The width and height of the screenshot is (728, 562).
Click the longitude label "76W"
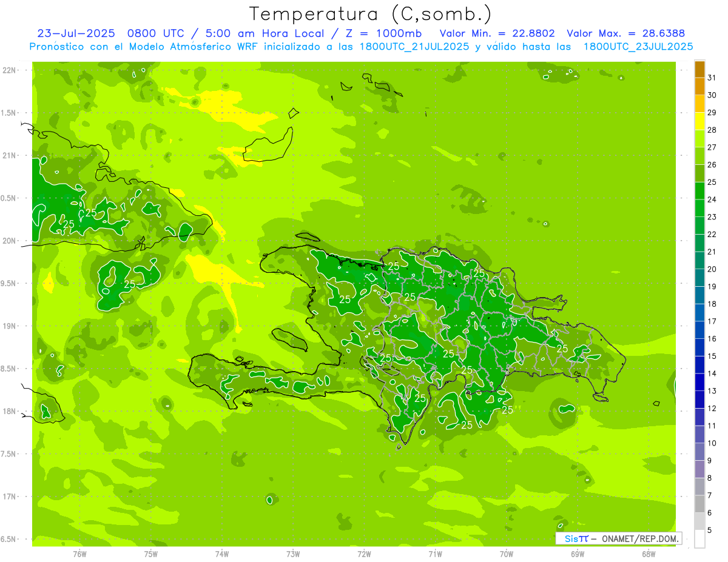(79, 554)
